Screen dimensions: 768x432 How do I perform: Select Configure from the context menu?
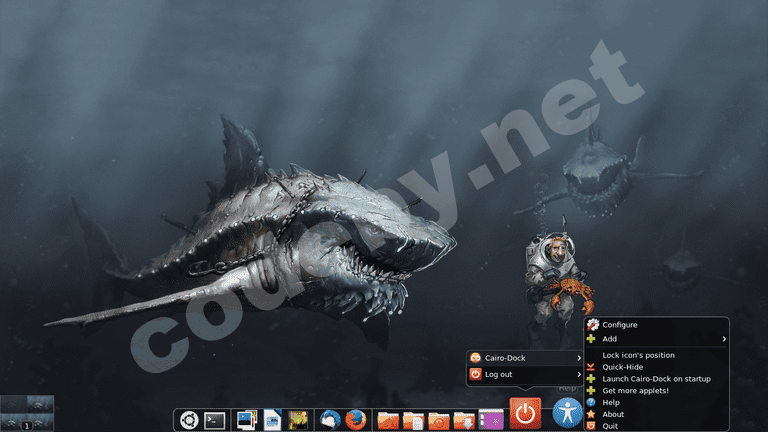619,325
